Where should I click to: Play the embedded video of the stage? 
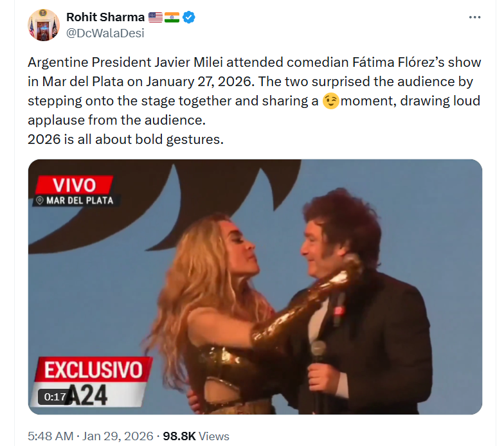pyautogui.click(x=255, y=286)
